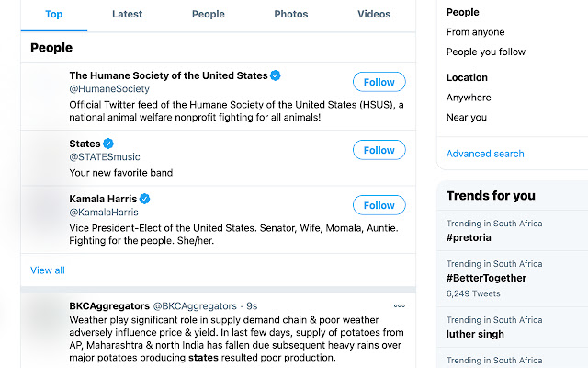Viewport: 588px width, 368px height.
Task: Open the Videos tab
Action: click(374, 15)
